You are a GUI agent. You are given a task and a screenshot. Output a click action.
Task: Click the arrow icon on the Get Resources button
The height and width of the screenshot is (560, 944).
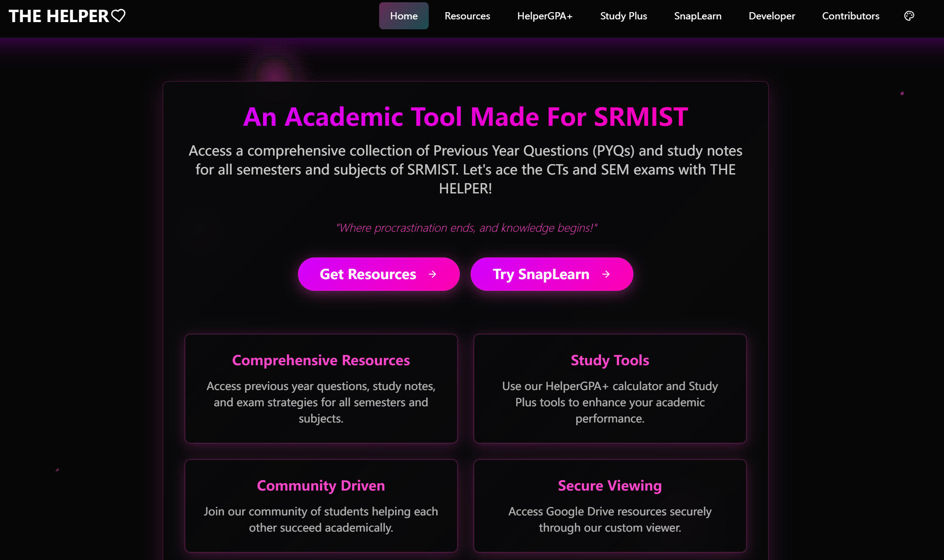pyautogui.click(x=432, y=274)
